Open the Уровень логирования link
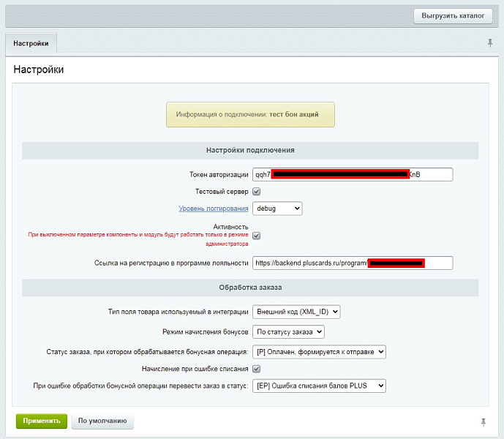504x439 pixels. pos(214,209)
